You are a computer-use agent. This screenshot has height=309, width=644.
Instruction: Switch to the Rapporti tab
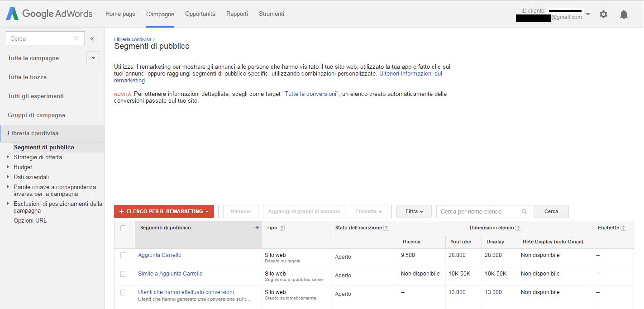237,14
